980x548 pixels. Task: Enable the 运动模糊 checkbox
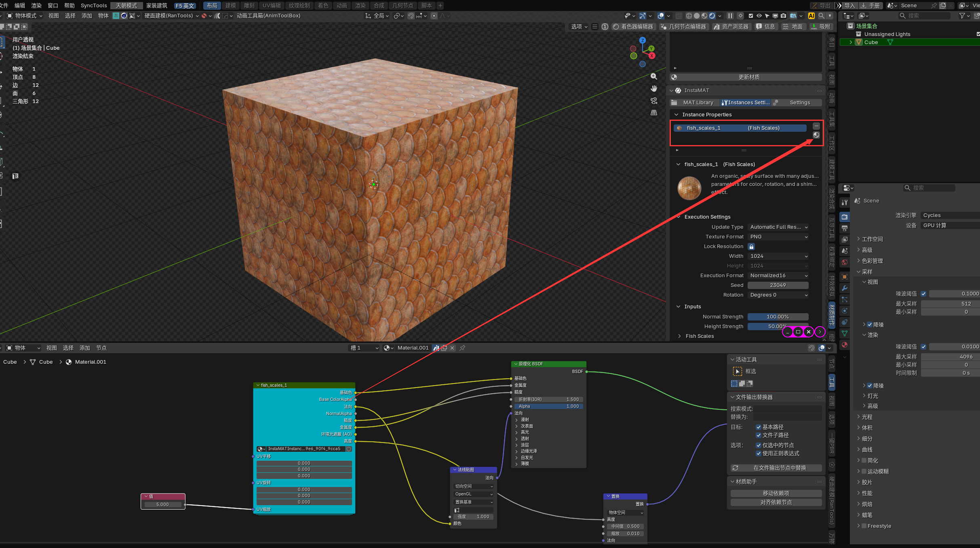[x=864, y=471]
